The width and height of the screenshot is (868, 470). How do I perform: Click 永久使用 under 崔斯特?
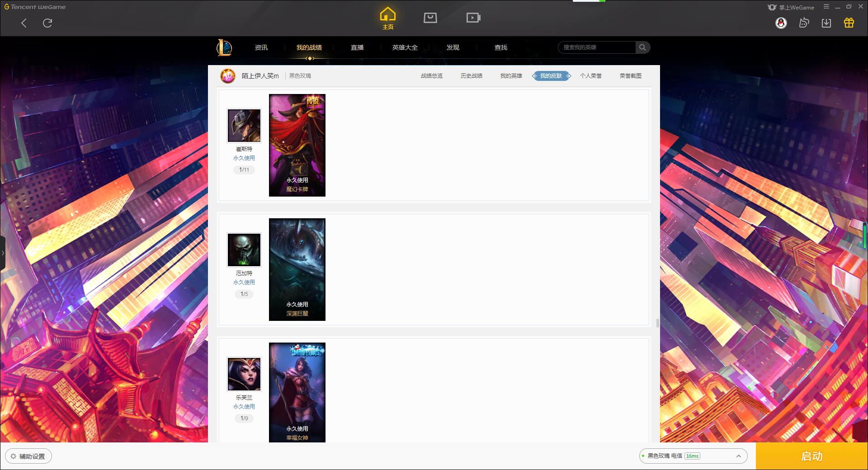[244, 158]
